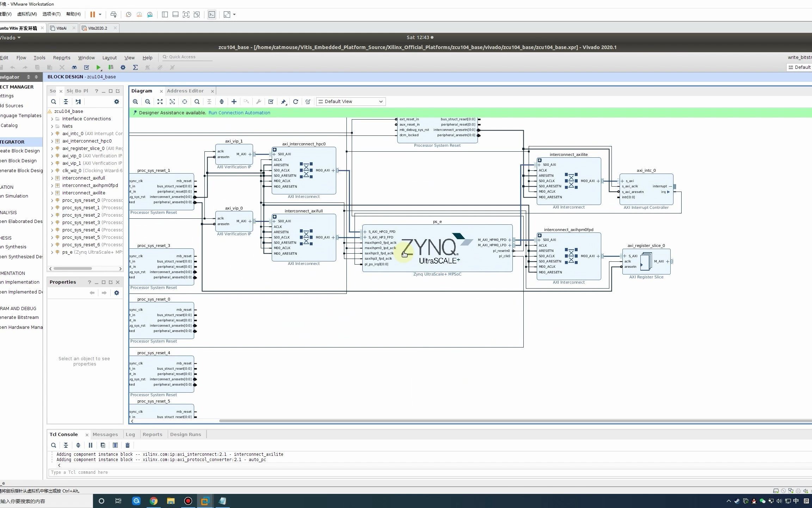
Task: Open Chrome from Windows taskbar
Action: tap(154, 501)
